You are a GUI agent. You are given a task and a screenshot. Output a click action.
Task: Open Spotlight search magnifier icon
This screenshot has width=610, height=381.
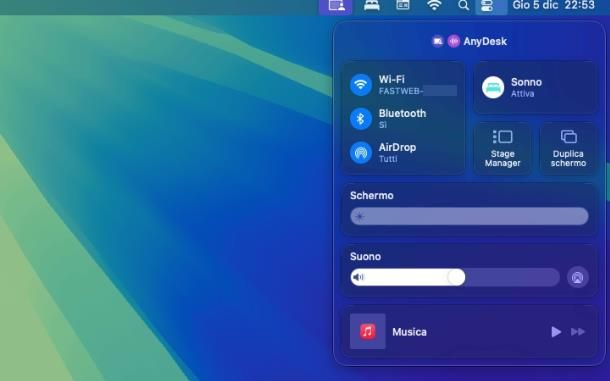pyautogui.click(x=463, y=5)
